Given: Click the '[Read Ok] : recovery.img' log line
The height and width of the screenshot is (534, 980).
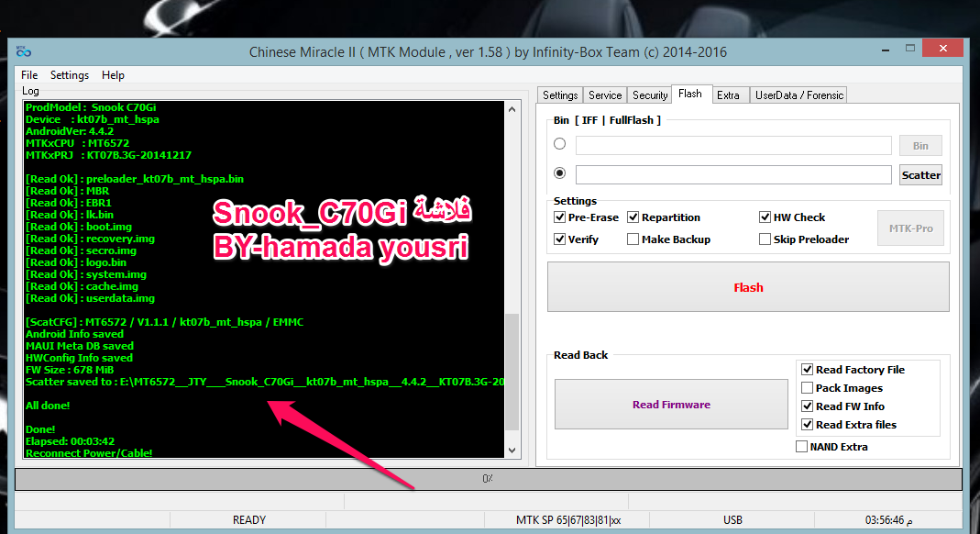Looking at the screenshot, I should coord(90,239).
